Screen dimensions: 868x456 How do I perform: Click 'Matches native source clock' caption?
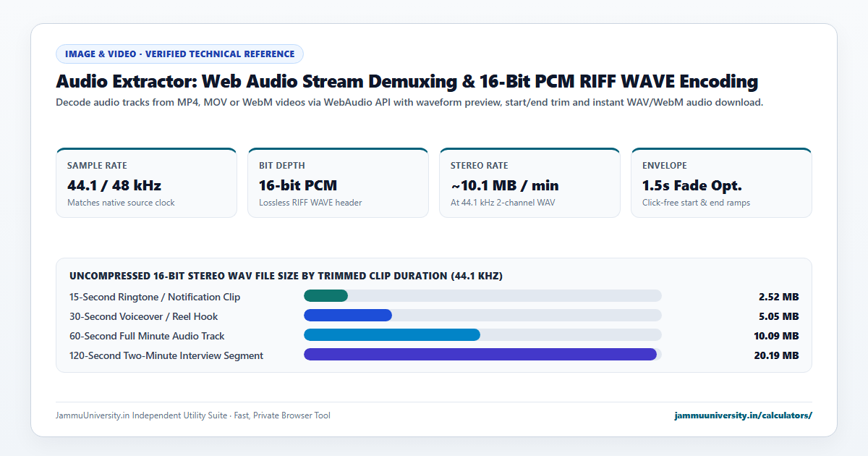(121, 203)
